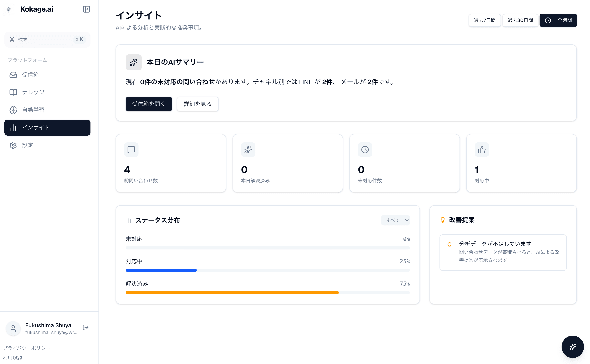
Task: Click the 分析データが不足しています notice text
Action: click(495, 244)
